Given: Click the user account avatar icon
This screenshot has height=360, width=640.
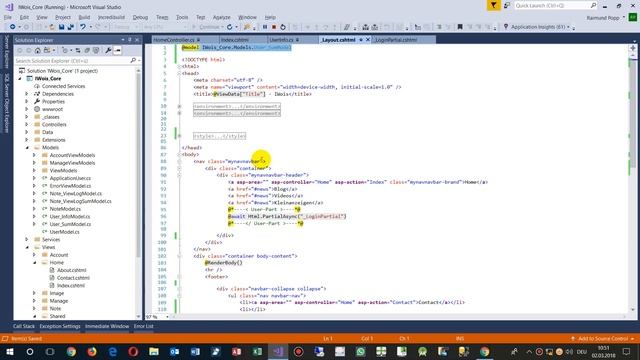Looking at the screenshot, I should pyautogui.click(x=633, y=17).
